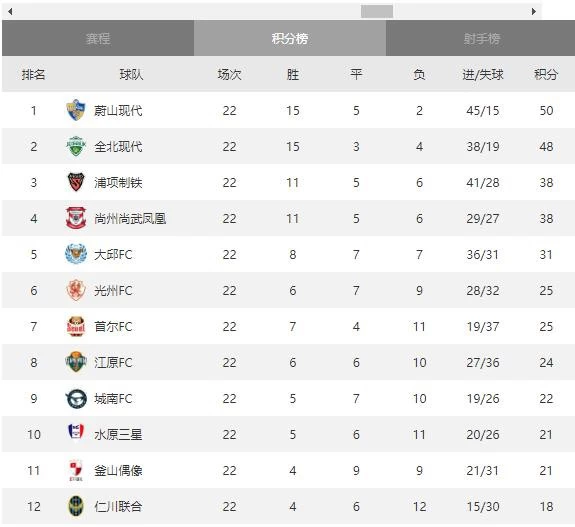Open the 蔚山现代 team name link
The image size is (575, 527).
(118, 110)
